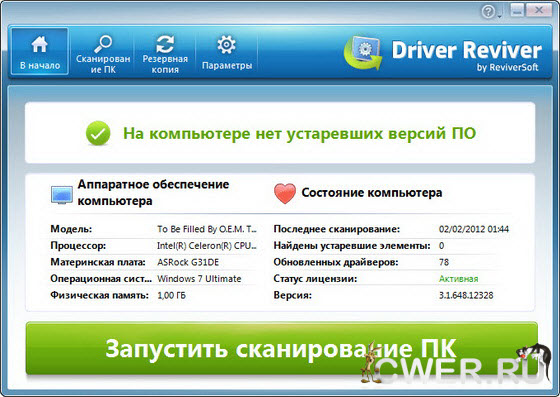Viewport: 560px width, 397px height.
Task: Select the 'Windows 7 Ultimate' value
Action: 199,279
